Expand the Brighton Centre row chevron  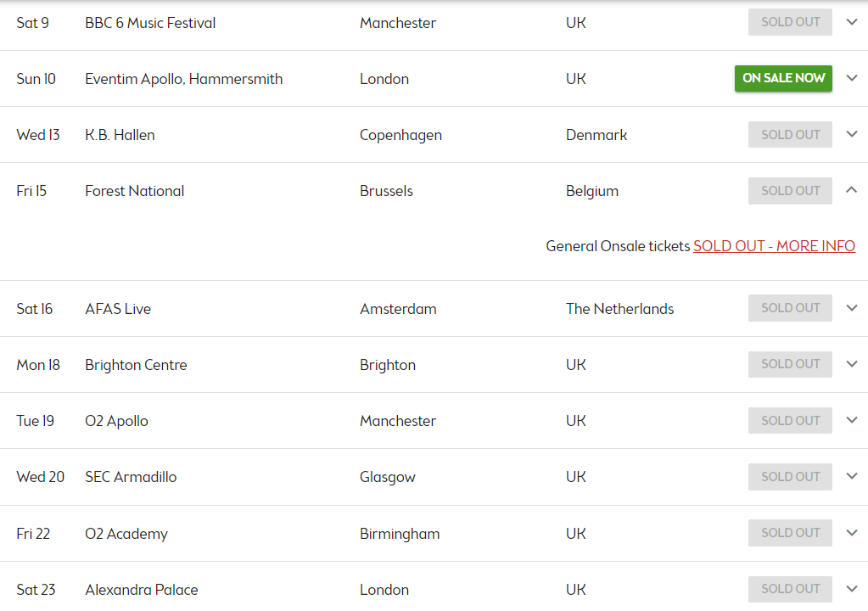(852, 363)
